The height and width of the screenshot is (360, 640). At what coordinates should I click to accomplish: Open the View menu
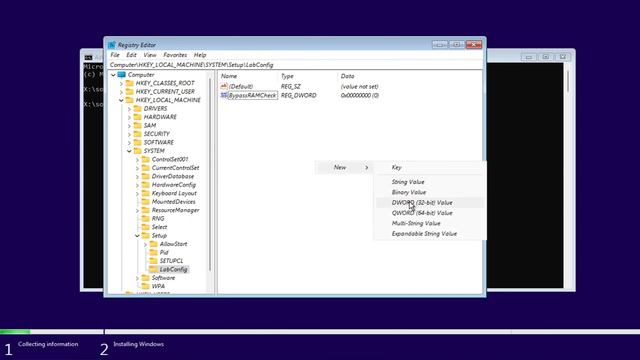click(149, 55)
